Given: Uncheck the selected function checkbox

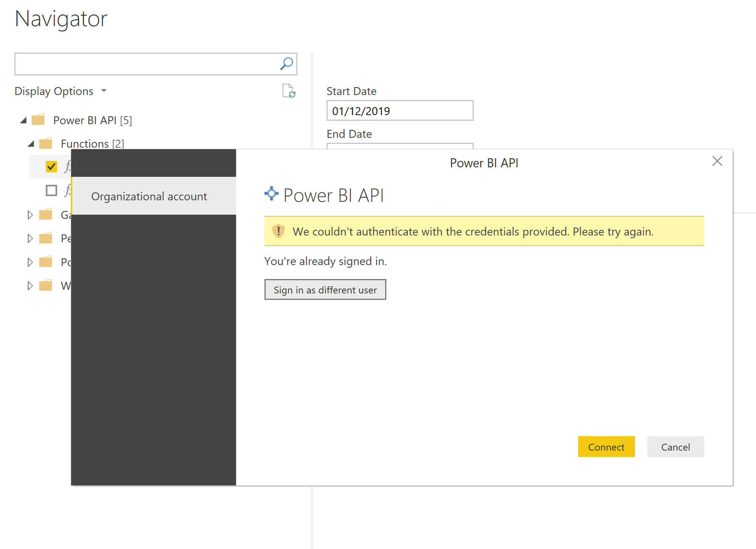Looking at the screenshot, I should click(x=51, y=166).
